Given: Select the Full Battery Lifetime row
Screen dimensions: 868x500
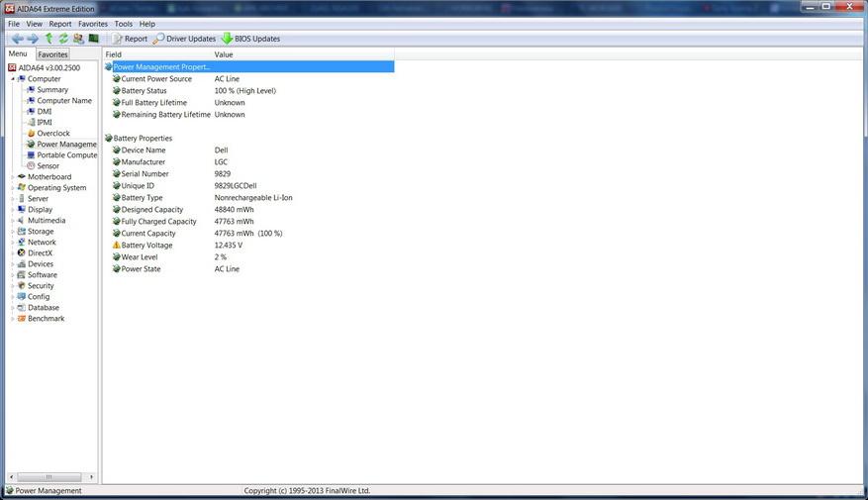Looking at the screenshot, I should [x=249, y=102].
